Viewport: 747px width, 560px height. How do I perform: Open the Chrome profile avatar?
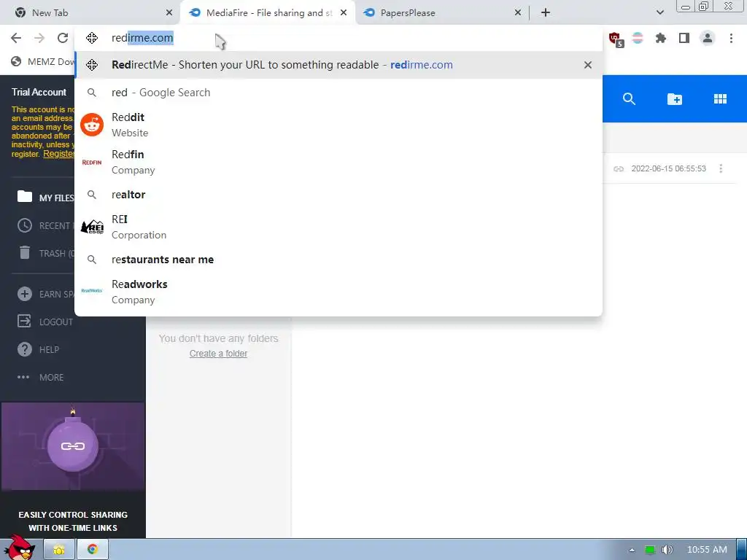[x=708, y=38]
